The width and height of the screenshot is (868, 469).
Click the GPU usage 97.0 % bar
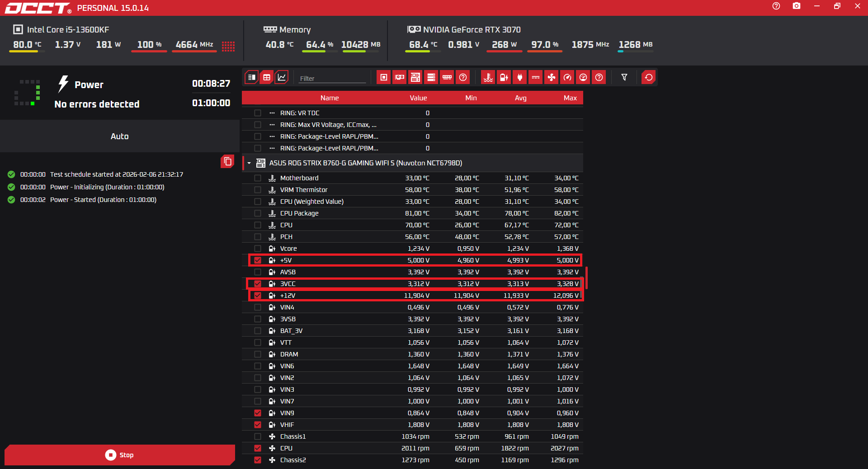click(545, 51)
